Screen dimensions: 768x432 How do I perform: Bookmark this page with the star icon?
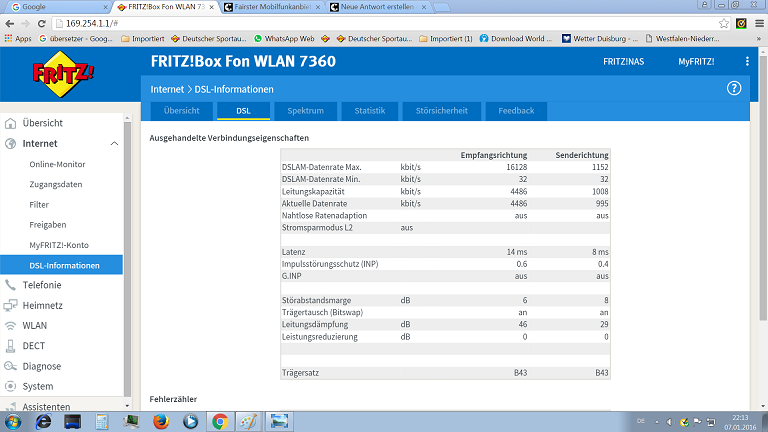tap(724, 23)
